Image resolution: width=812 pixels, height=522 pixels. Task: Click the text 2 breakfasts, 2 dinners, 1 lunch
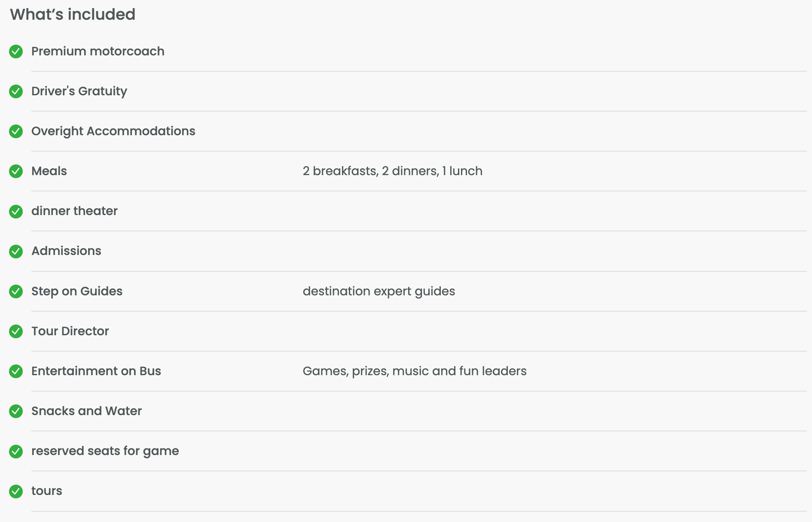pyautogui.click(x=392, y=171)
